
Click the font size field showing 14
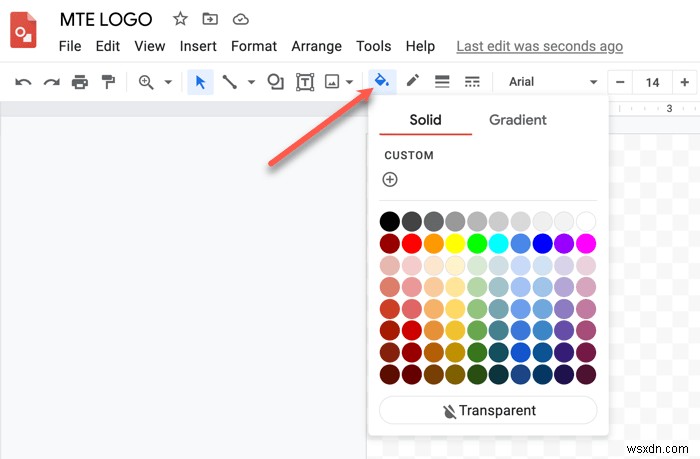pos(652,83)
